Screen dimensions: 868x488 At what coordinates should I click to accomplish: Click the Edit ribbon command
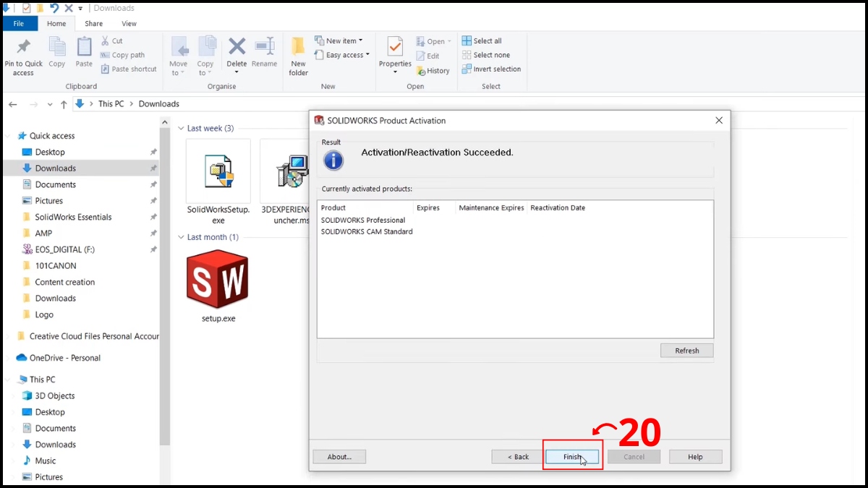427,56
